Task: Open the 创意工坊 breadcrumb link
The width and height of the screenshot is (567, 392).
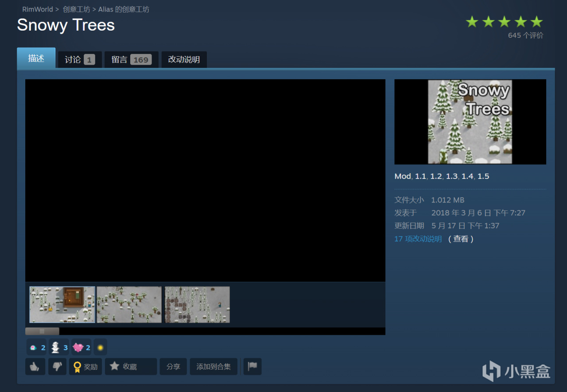Action: coord(76,9)
